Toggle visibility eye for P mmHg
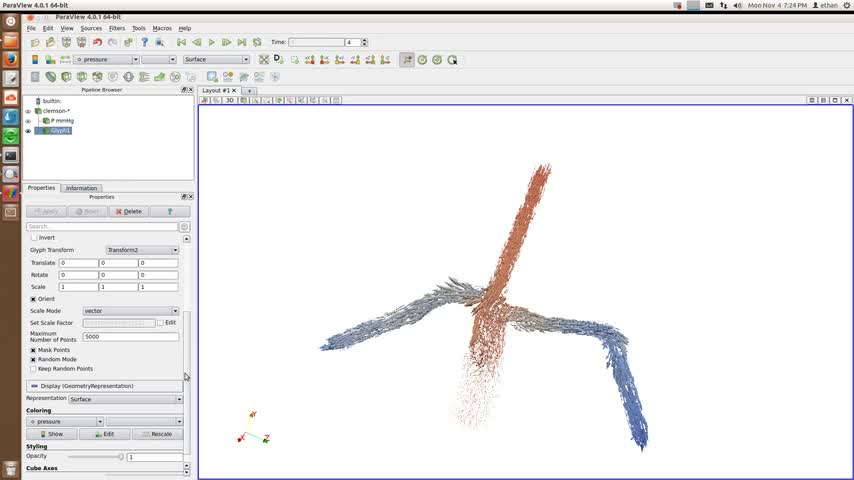The width and height of the screenshot is (854, 480). [x=28, y=121]
